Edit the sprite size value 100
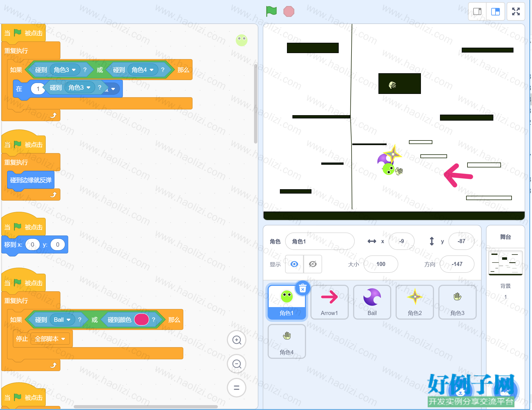 pos(381,264)
